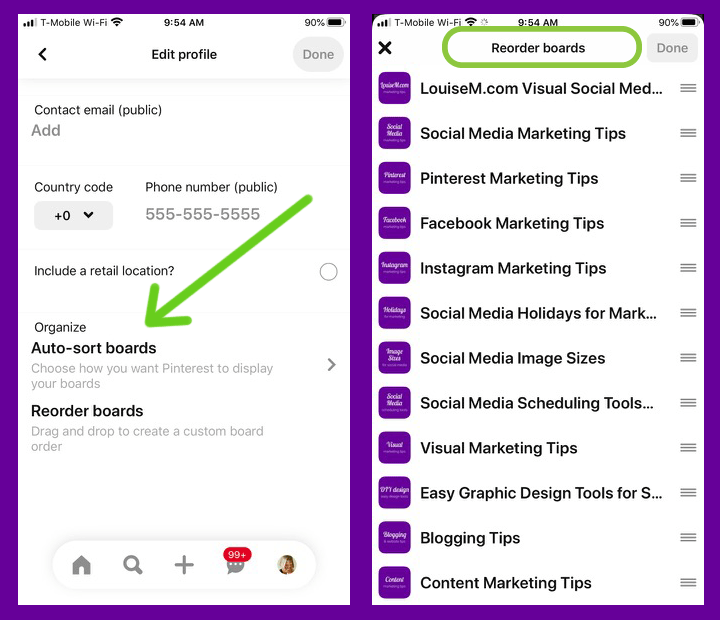Tap the Social Media Marketing Tips board name
Screen dimensions: 720x620
click(x=523, y=133)
